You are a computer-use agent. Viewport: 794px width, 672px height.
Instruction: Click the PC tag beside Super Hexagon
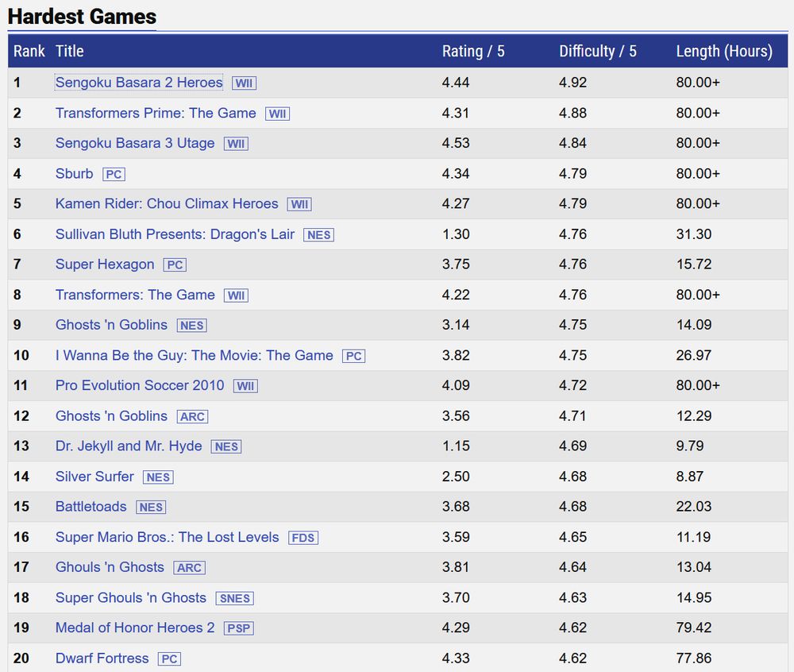pyautogui.click(x=175, y=265)
